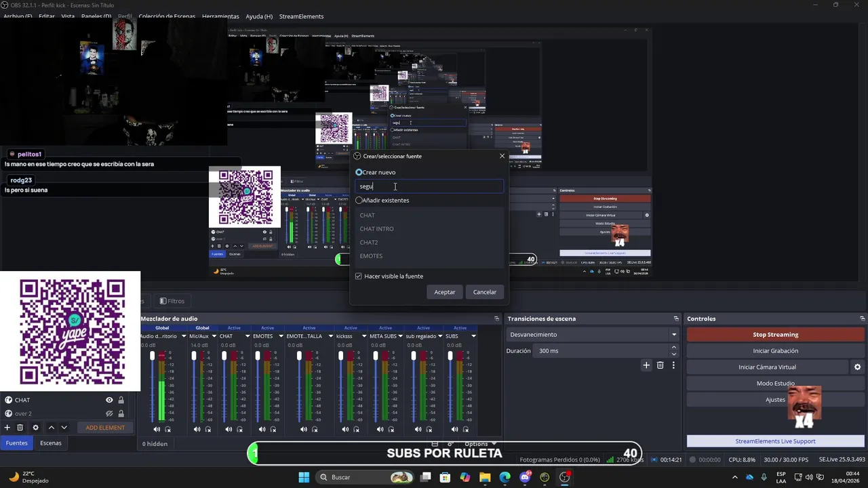Open Windows Start menu
The height and width of the screenshot is (488, 868).
(x=304, y=477)
